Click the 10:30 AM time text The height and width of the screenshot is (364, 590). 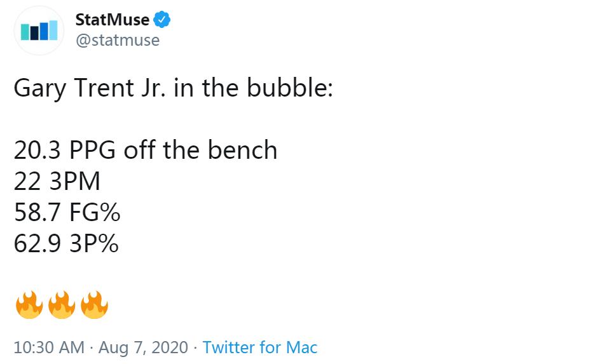[48, 347]
